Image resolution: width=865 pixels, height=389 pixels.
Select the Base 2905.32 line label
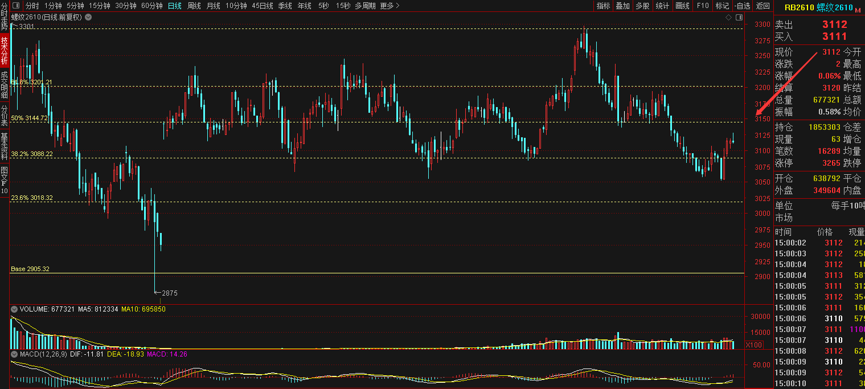pyautogui.click(x=30, y=269)
